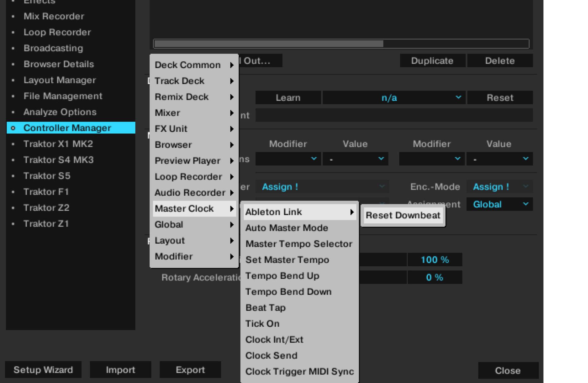Choose Clock Send command

click(x=300, y=355)
